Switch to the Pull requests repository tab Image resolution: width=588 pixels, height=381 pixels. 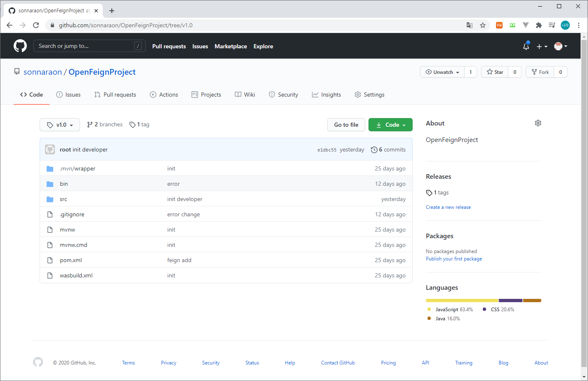pyautogui.click(x=115, y=95)
